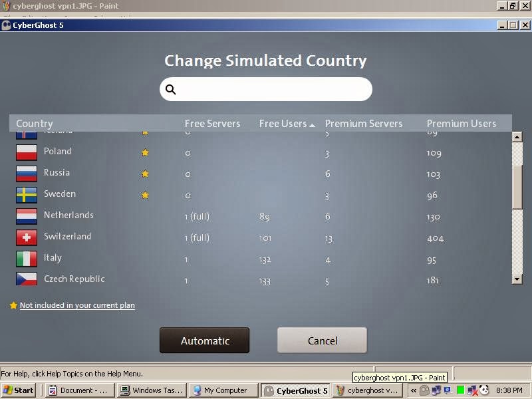Click Czech Republic premium users value 181
532x399 pixels.
tap(433, 281)
